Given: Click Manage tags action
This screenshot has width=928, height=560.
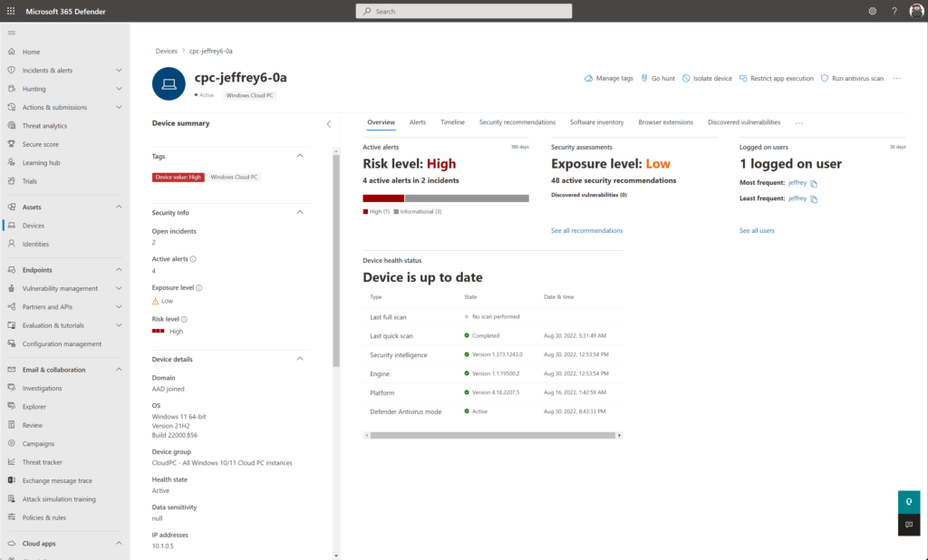Looking at the screenshot, I should (608, 78).
